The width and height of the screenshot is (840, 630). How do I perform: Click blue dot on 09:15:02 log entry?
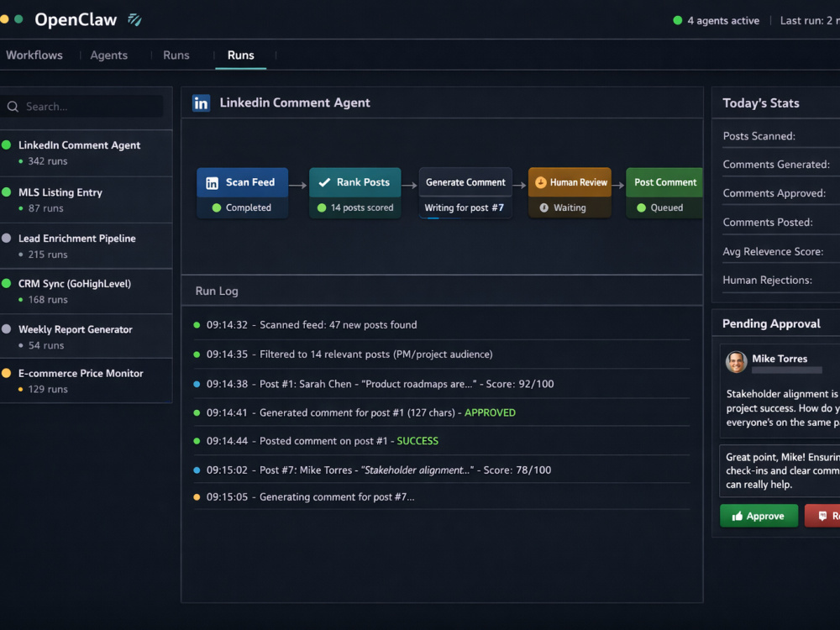(x=197, y=470)
